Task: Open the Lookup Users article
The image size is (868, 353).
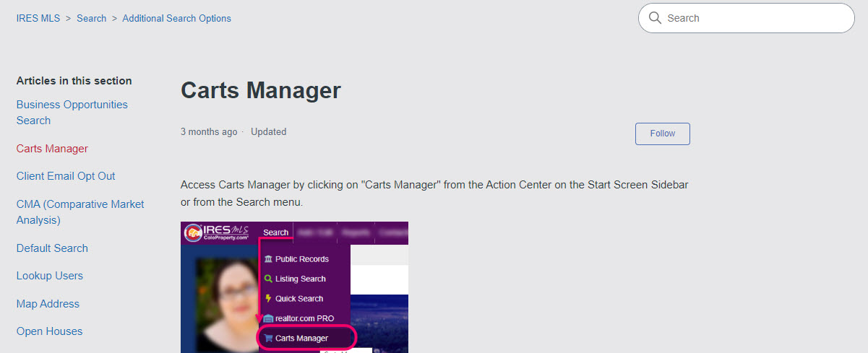Action: pyautogui.click(x=50, y=276)
